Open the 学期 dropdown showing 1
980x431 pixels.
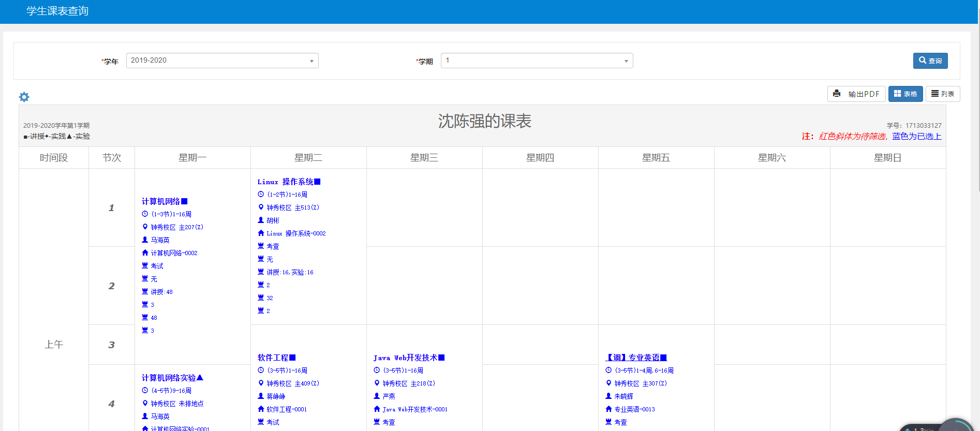coord(537,61)
